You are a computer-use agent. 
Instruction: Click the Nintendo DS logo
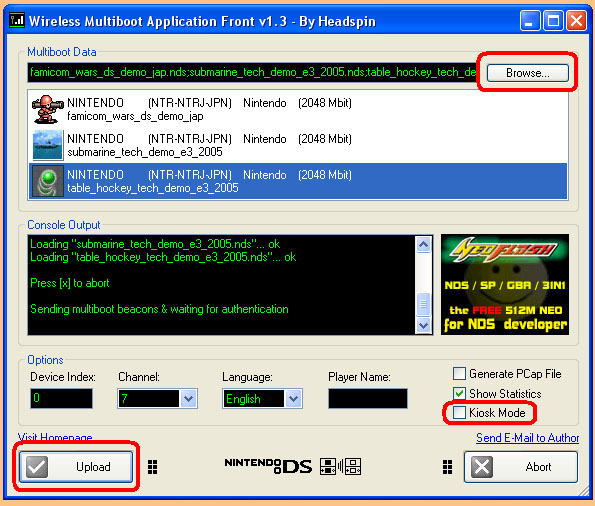(268, 466)
